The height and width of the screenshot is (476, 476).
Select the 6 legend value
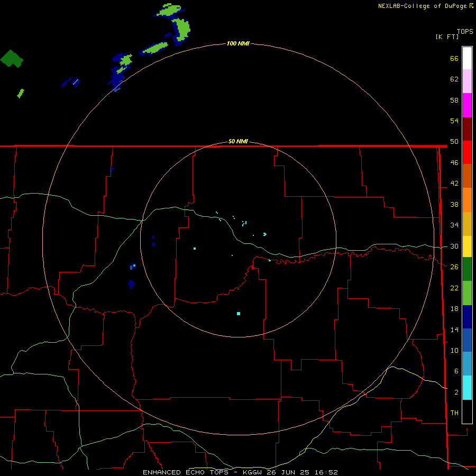tap(456, 371)
